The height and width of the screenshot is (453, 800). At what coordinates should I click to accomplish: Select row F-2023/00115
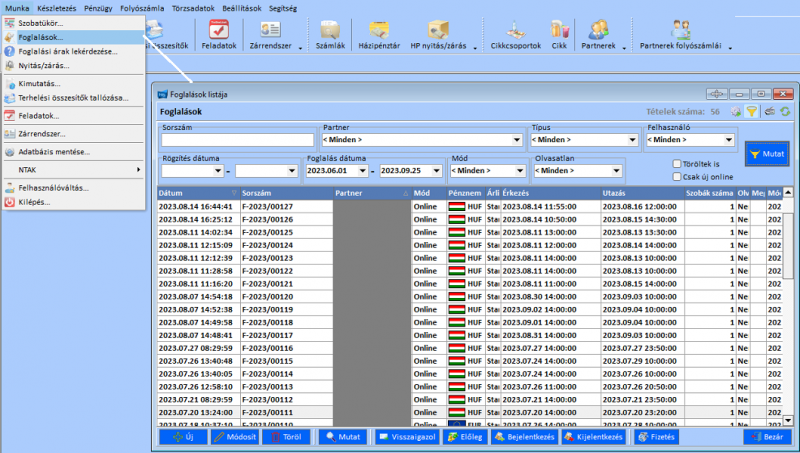pos(469,361)
